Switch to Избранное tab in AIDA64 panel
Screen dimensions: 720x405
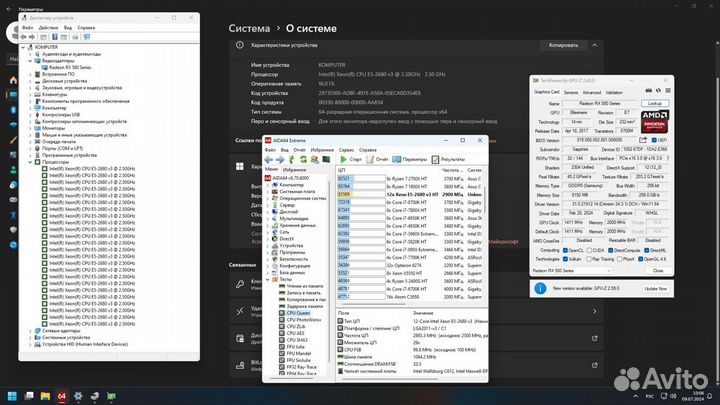click(x=294, y=170)
